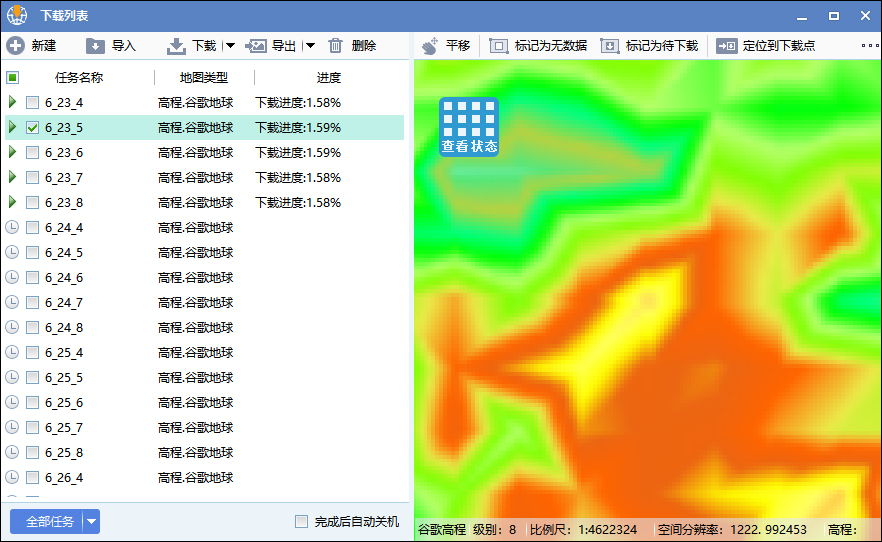Click the Import folder icon
882x542 pixels.
tap(95, 46)
